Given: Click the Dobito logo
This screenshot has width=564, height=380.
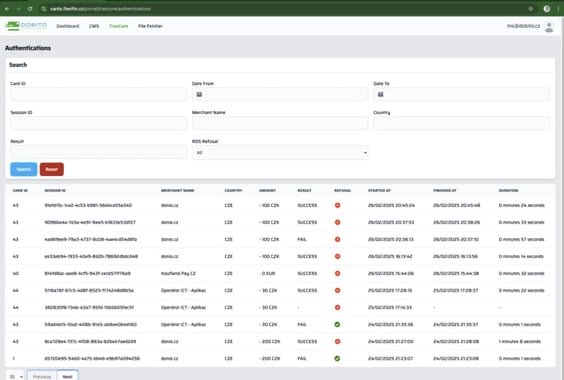Looking at the screenshot, I should 26,26.
